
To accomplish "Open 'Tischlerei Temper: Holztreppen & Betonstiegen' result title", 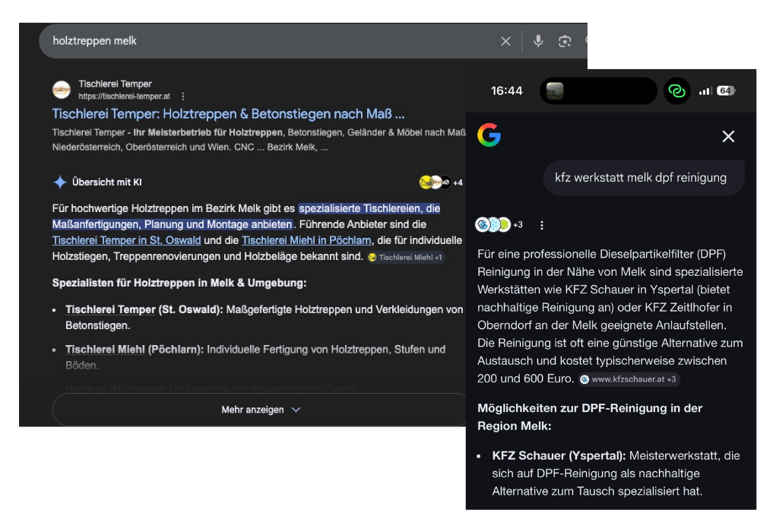I will (228, 114).
